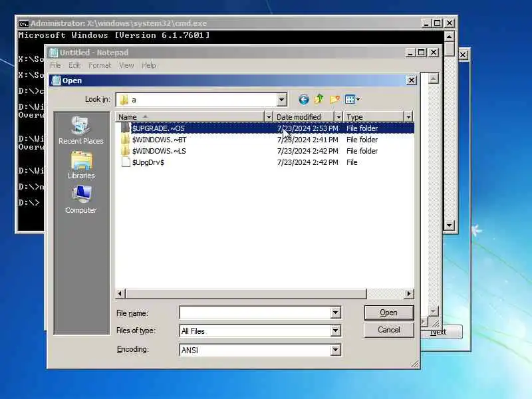Open Recent Places in the sidebar
The width and height of the screenshot is (532, 399).
[x=80, y=130]
